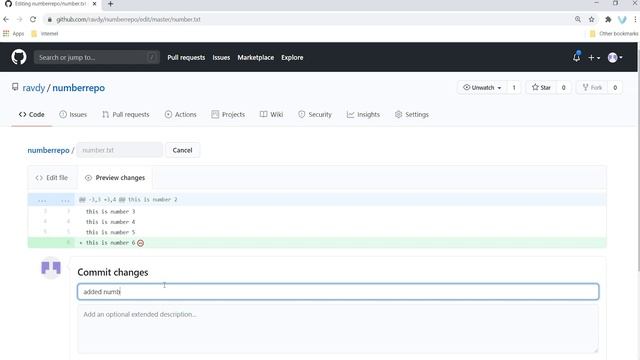Open the ravdy owner link

coord(33,88)
